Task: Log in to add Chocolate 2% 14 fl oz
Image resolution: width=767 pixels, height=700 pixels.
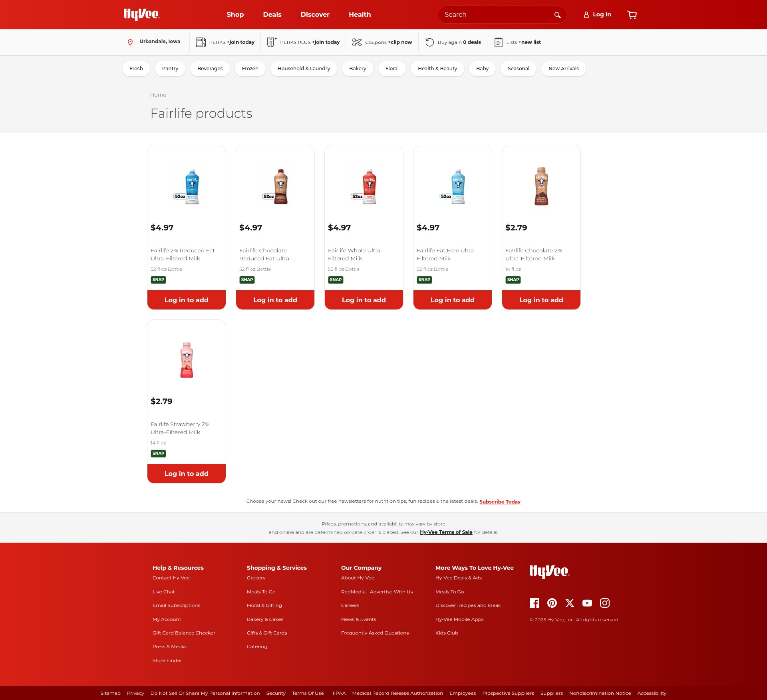Action: (x=541, y=300)
